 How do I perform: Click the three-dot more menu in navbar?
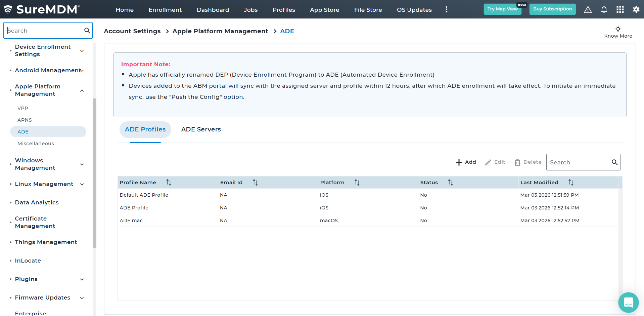point(446,10)
